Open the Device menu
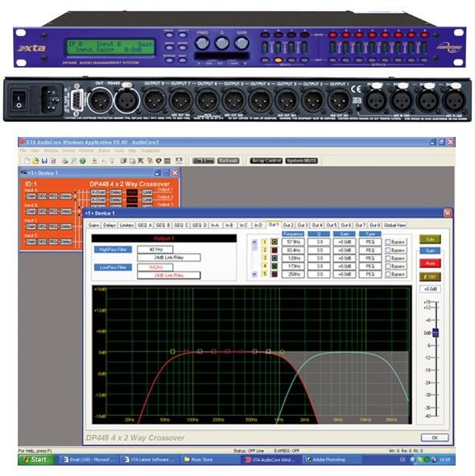The image size is (475, 476). 68,151
